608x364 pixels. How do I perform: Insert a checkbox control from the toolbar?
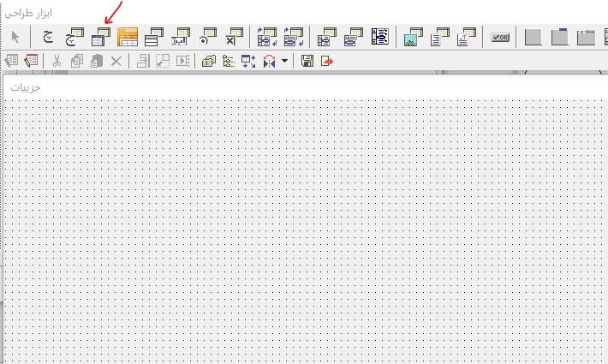pos(233,37)
